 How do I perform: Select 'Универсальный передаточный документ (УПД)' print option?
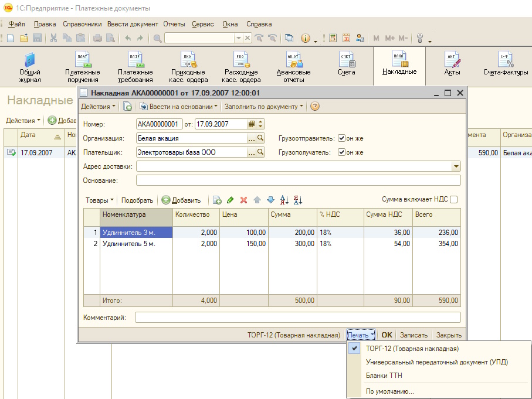[436, 362]
